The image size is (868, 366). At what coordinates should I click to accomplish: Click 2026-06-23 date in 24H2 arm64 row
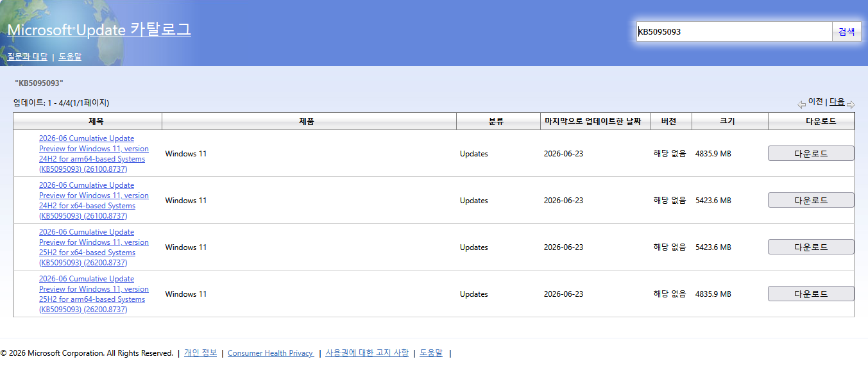tap(563, 154)
